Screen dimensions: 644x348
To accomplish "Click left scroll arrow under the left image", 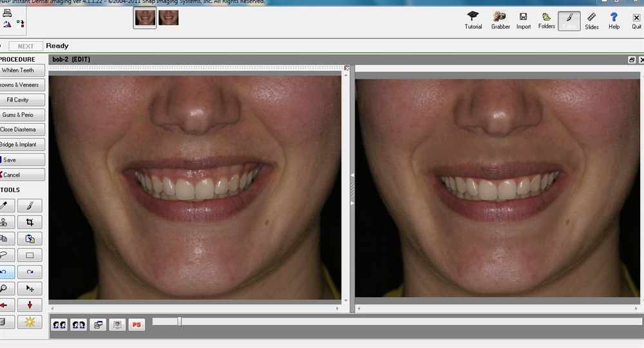I will [x=52, y=308].
